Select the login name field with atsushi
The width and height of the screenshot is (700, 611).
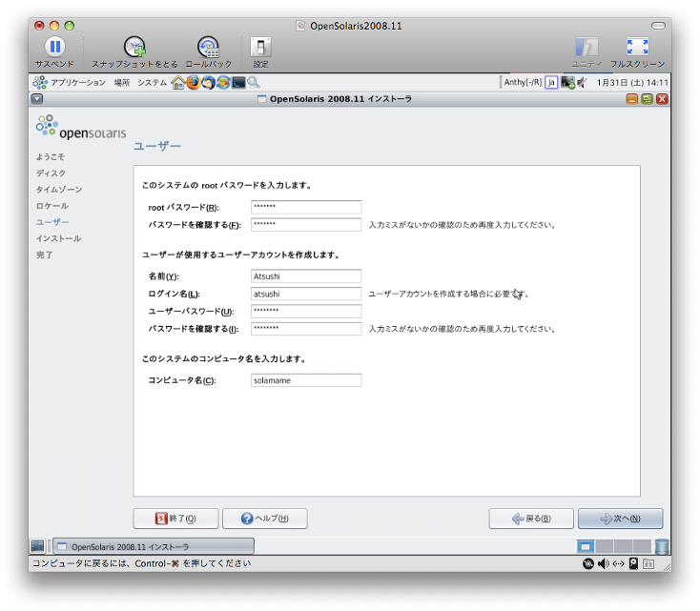click(306, 295)
